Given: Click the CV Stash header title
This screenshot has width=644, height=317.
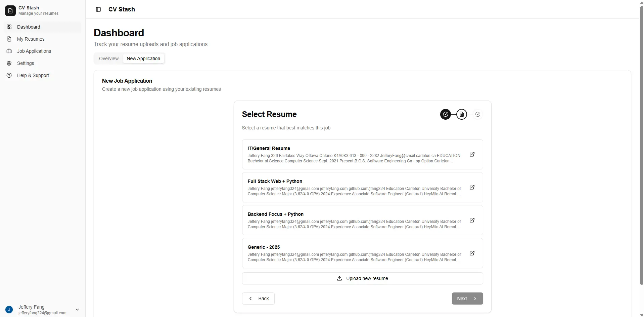Looking at the screenshot, I should tap(122, 9).
